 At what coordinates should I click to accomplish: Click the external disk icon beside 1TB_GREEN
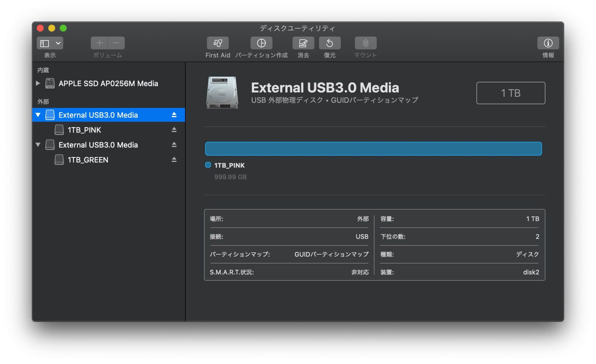[x=59, y=160]
